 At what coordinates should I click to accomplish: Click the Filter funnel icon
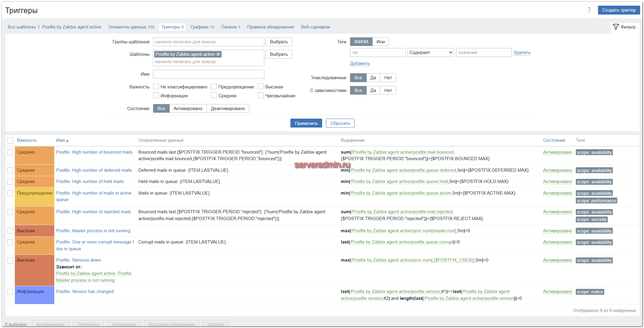(x=616, y=27)
